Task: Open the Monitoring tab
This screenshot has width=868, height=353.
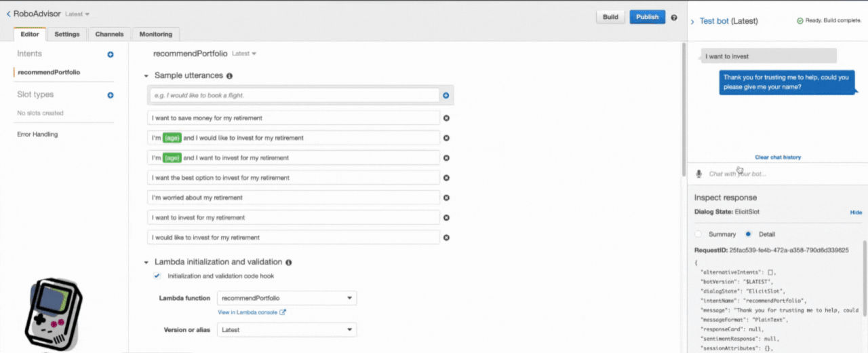Action: coord(155,34)
